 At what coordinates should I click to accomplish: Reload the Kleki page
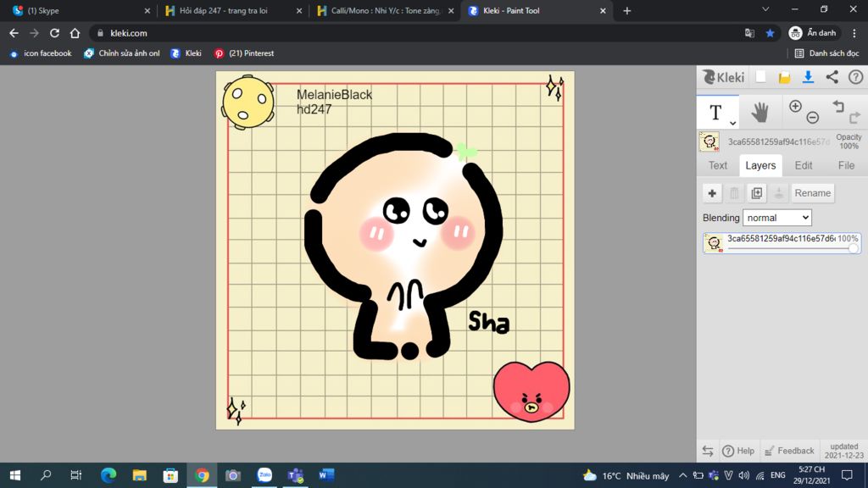click(54, 33)
